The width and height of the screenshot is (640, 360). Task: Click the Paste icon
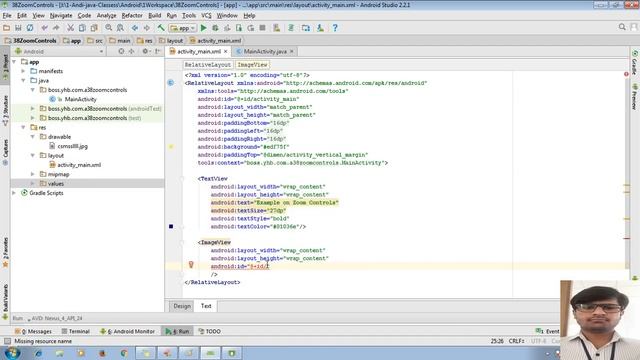94,28
